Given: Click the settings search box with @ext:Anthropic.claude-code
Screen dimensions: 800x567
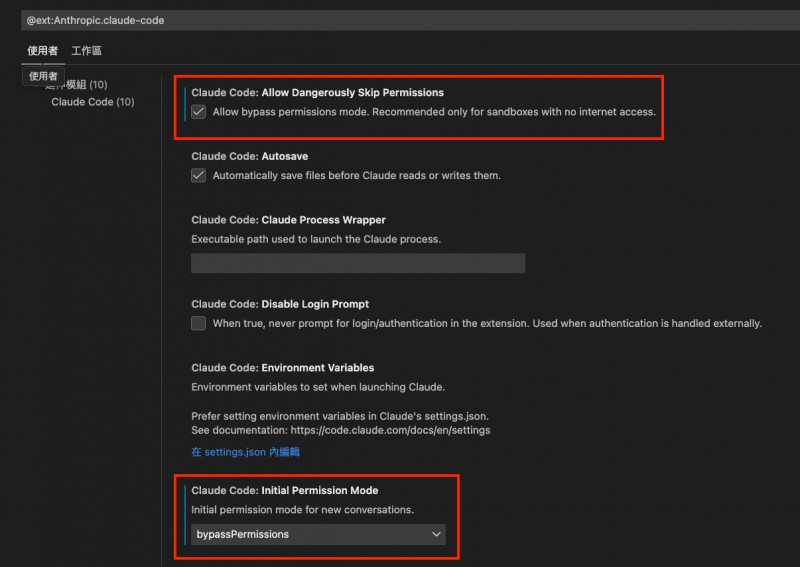Looking at the screenshot, I should click(400, 20).
